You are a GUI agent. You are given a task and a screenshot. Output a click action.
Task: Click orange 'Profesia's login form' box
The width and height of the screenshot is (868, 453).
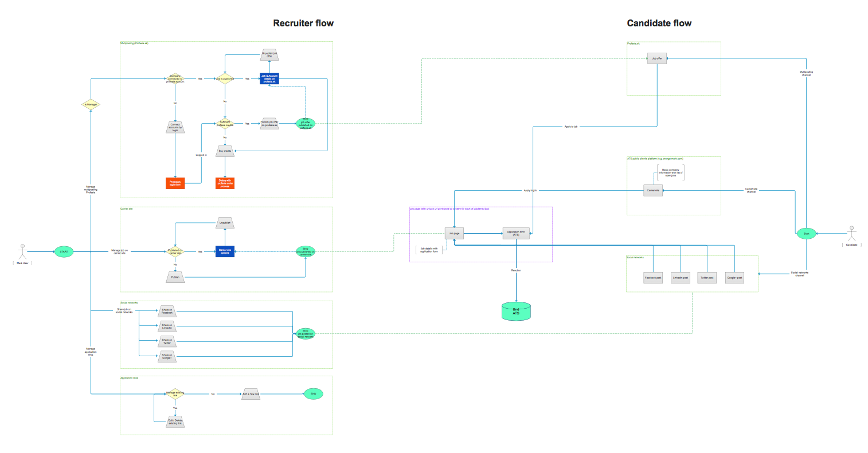click(x=175, y=183)
